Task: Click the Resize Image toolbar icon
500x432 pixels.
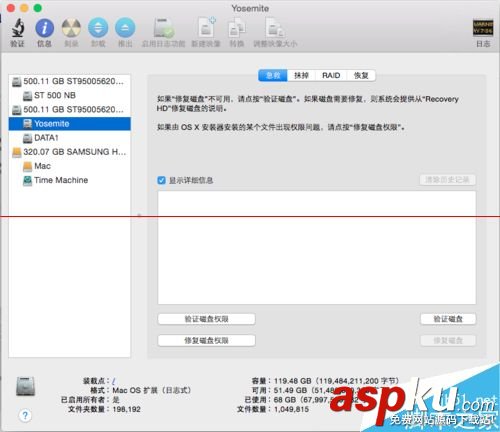Action: 275,28
